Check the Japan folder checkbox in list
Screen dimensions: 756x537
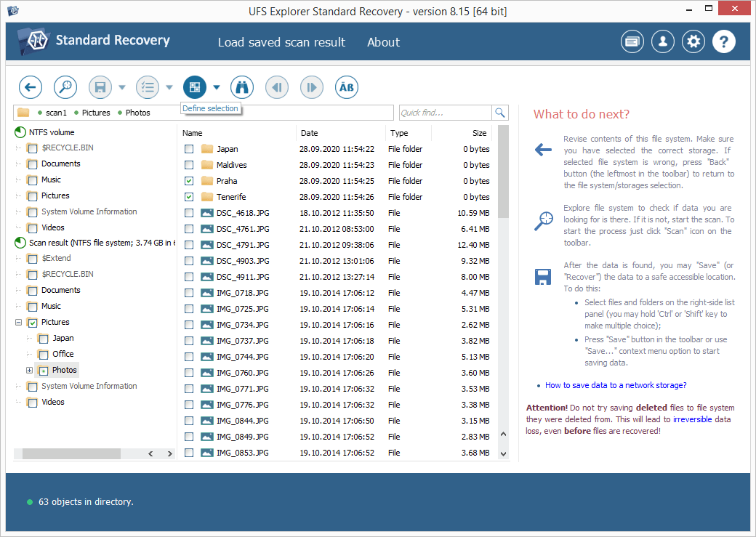pyautogui.click(x=189, y=149)
